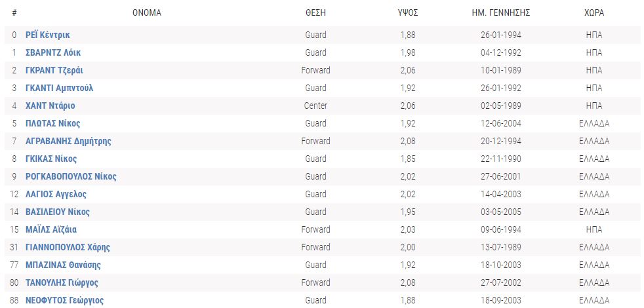Click the ΥΨΟΣ column header
The height and width of the screenshot is (308, 644).
click(408, 12)
